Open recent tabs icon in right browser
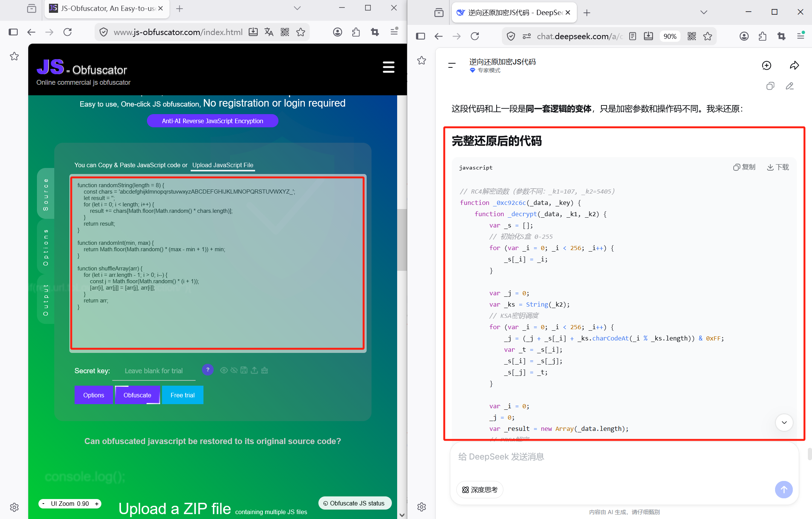Screen dimensions: 812x519 click(x=439, y=13)
